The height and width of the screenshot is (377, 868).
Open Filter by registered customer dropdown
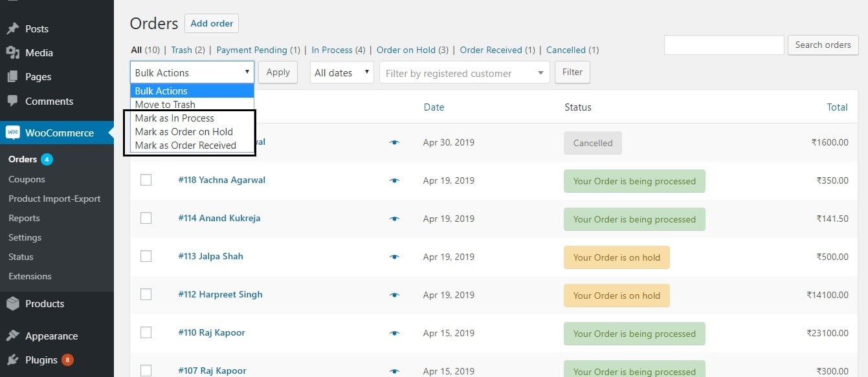(465, 72)
